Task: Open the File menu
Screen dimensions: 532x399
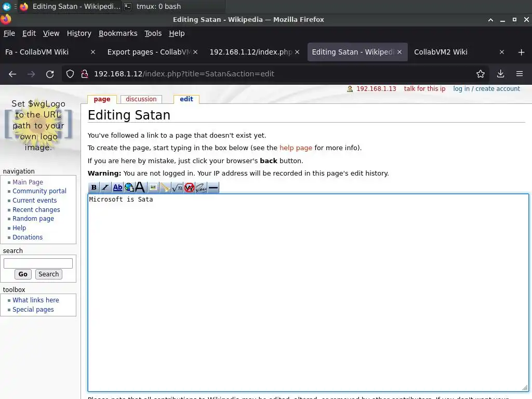Action: 9,33
